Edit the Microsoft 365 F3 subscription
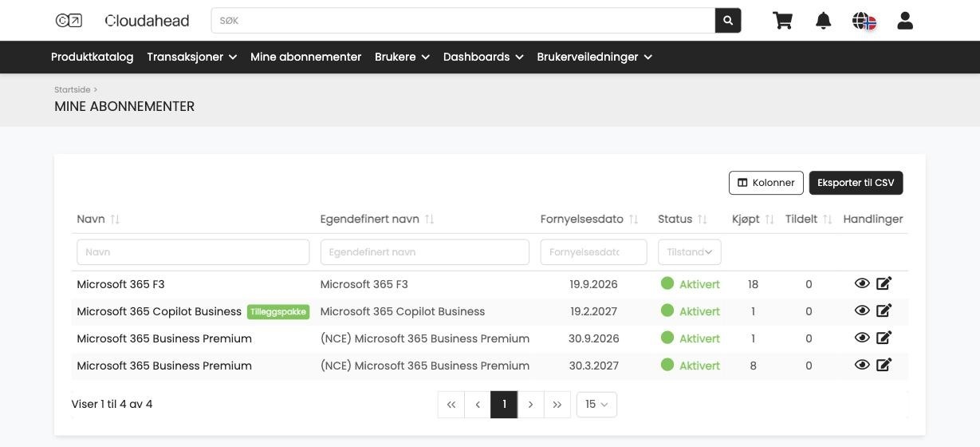This screenshot has width=980, height=447. point(884,283)
